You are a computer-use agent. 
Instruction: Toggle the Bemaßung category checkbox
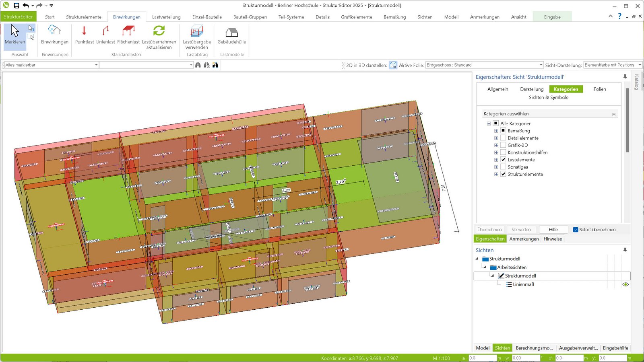[503, 130]
